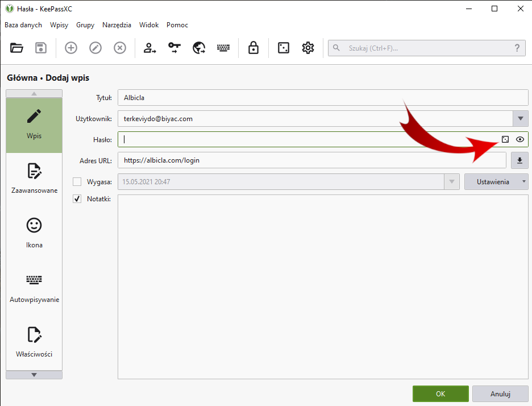Open the Grupy menu
The width and height of the screenshot is (532, 406).
[85, 25]
